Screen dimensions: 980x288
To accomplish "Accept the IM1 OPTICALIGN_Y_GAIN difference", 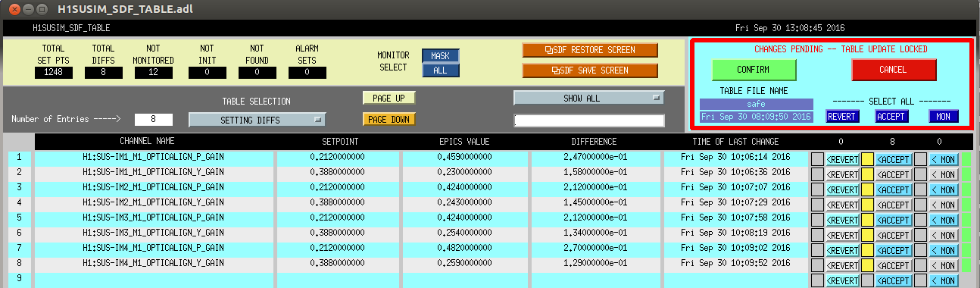I will click(x=894, y=174).
